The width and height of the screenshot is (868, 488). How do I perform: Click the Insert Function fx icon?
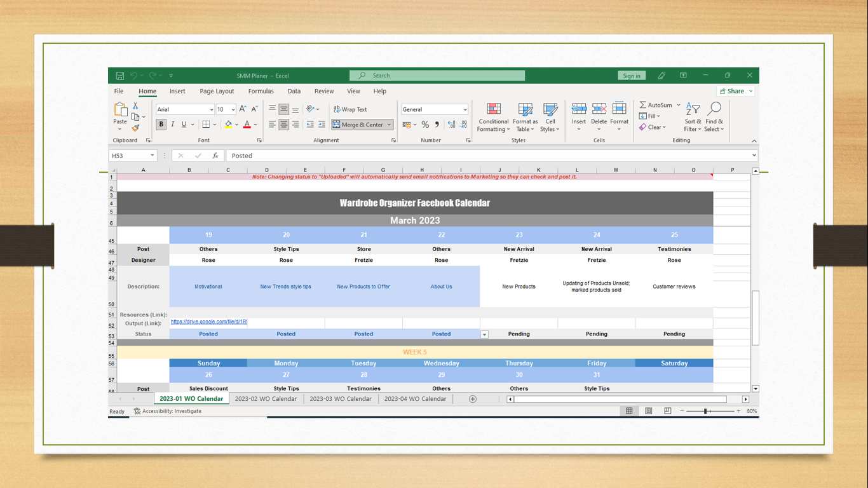[215, 156]
